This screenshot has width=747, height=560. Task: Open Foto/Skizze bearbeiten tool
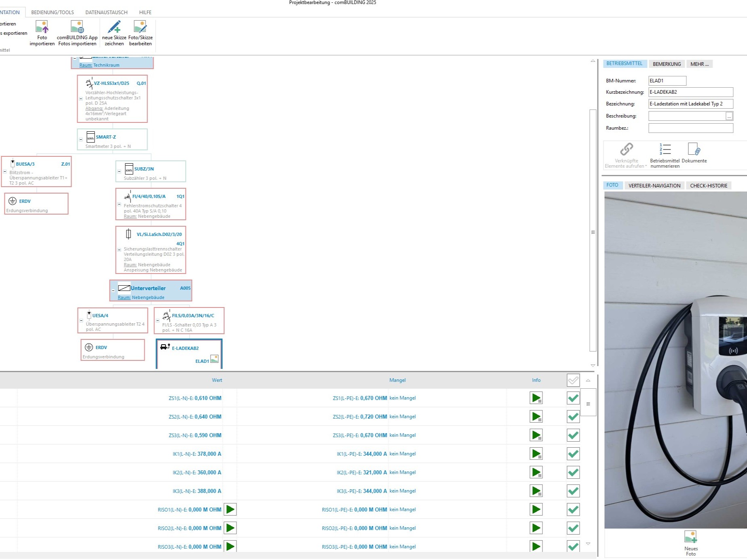click(140, 27)
